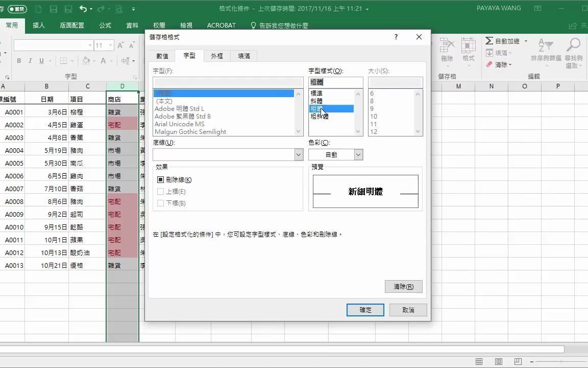The height and width of the screenshot is (368, 588).
Task: Enable the 下標 subscript checkbox
Action: point(161,202)
